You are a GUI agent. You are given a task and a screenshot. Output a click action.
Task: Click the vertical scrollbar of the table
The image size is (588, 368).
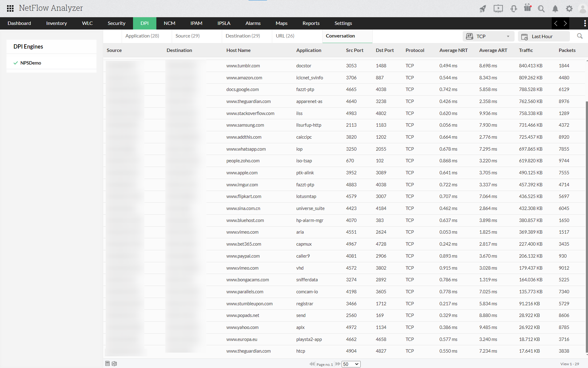pyautogui.click(x=586, y=227)
